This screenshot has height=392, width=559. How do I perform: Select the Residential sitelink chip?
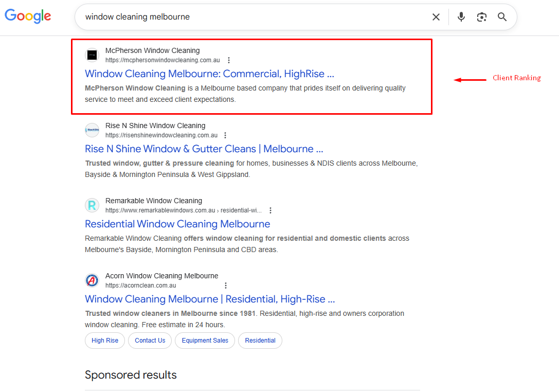point(260,341)
